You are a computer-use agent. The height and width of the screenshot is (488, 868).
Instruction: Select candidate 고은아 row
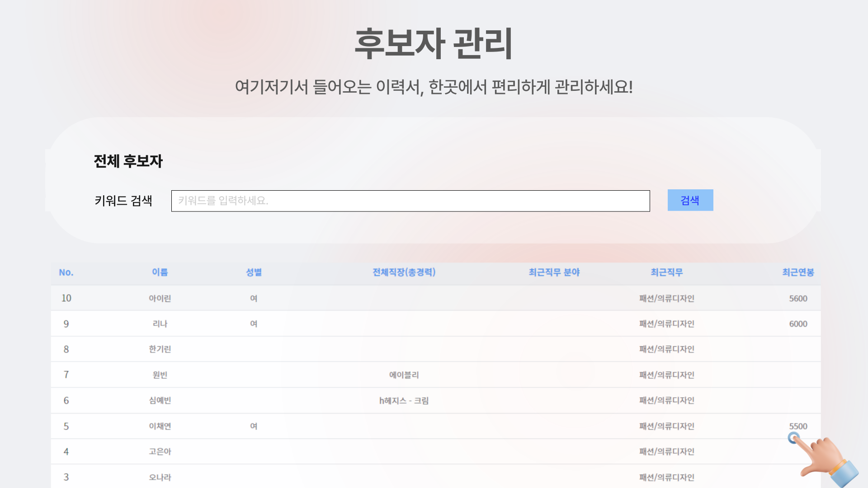tap(160, 451)
